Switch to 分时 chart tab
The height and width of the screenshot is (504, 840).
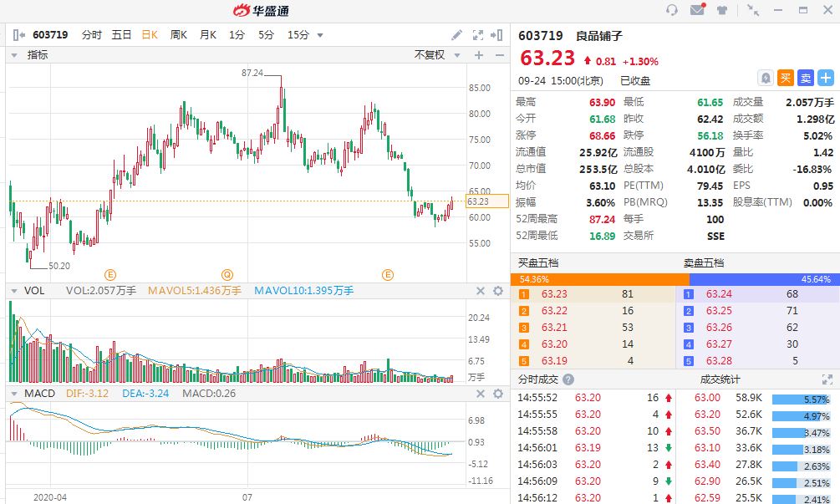click(x=91, y=35)
